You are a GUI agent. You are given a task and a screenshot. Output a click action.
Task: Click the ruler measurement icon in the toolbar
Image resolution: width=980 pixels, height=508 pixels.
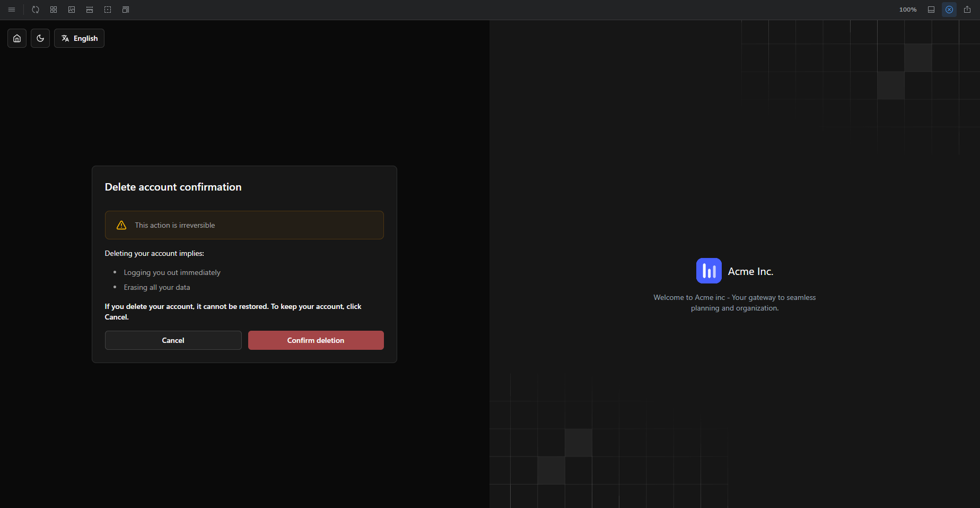tap(90, 10)
